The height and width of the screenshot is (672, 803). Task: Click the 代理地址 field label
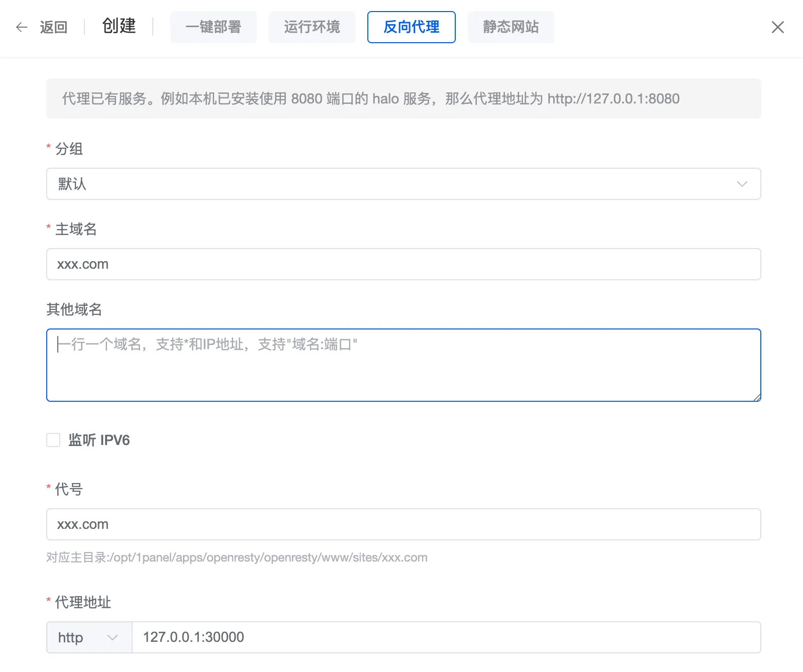click(83, 602)
